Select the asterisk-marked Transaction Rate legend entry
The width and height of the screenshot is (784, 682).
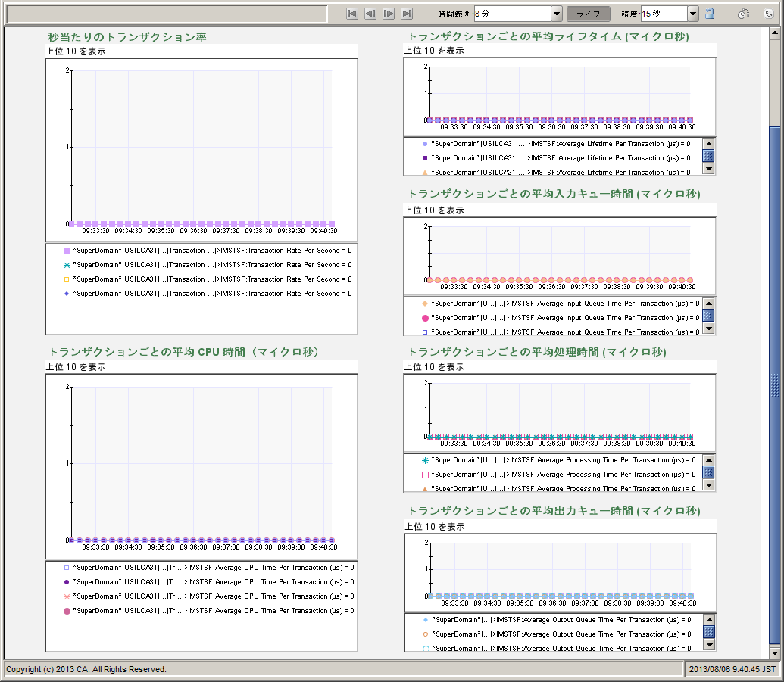(x=211, y=265)
